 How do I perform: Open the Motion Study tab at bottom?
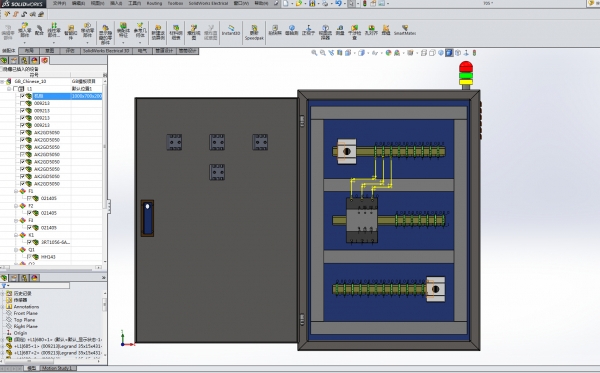pos(56,368)
